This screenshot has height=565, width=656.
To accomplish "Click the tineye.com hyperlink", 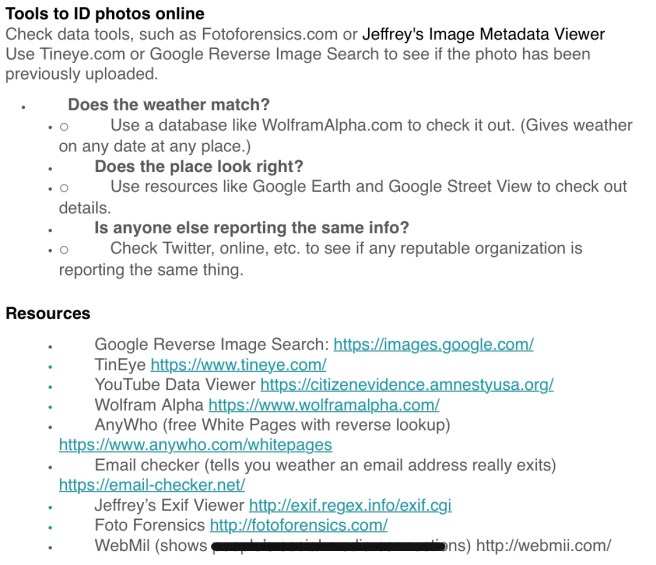I will tap(238, 364).
